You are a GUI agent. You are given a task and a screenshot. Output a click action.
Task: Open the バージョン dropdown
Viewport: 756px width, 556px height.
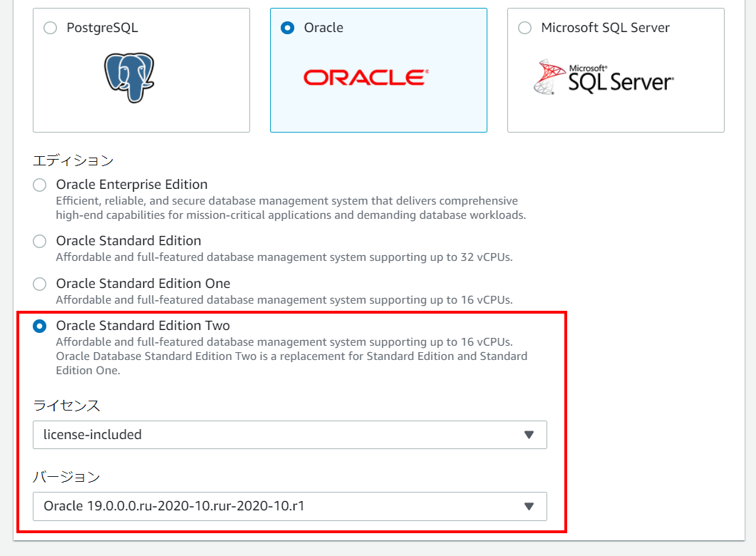click(289, 507)
